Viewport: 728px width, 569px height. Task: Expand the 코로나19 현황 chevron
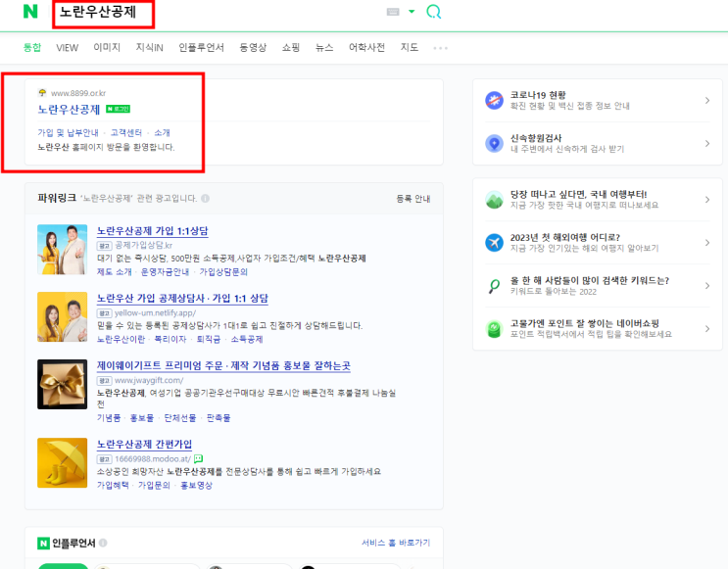tap(707, 100)
